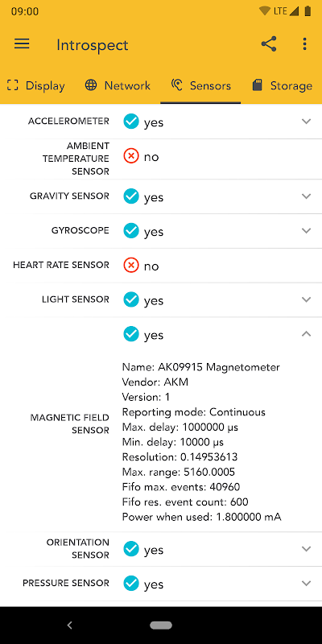Expand the Gravity Sensor row
The width and height of the screenshot is (322, 644).
tap(161, 196)
